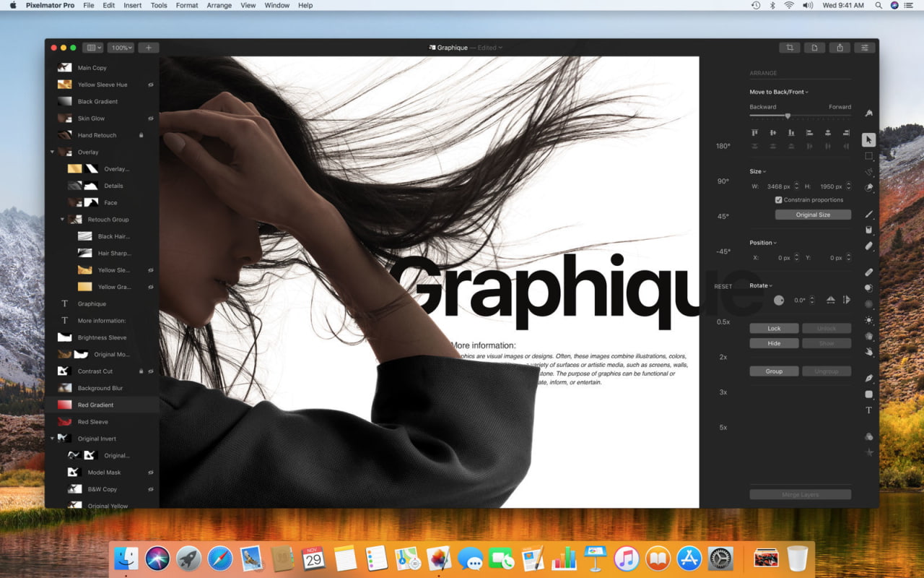The height and width of the screenshot is (578, 924).
Task: Open the 100% zoom dropdown
Action: [x=121, y=48]
